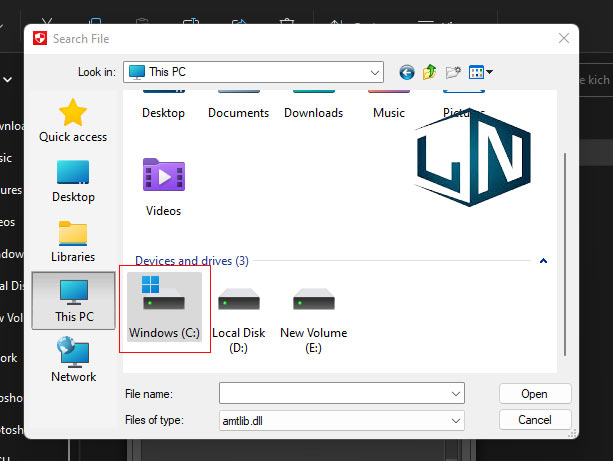Choose This PC in the sidebar
The width and height of the screenshot is (613, 461).
point(73,301)
